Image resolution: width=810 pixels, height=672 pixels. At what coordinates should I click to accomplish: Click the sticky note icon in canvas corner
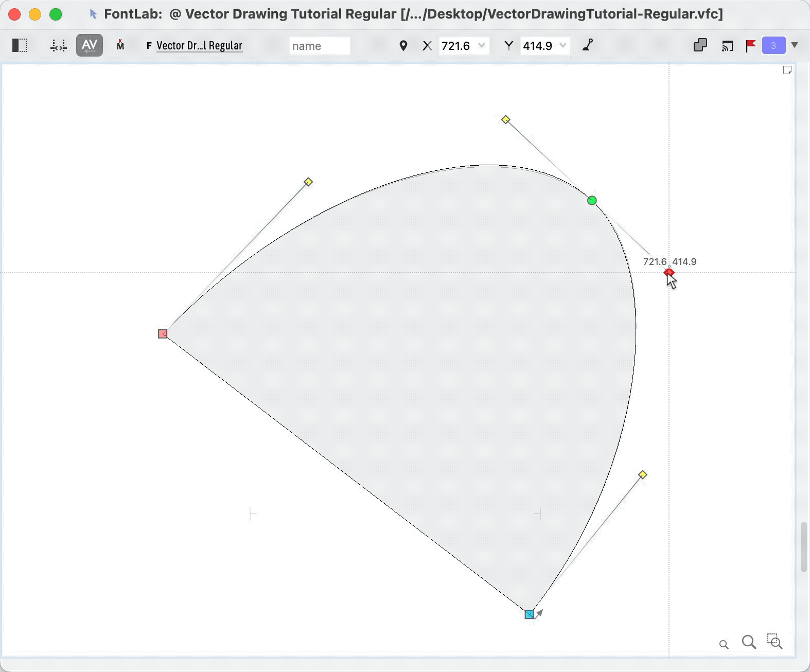(787, 70)
